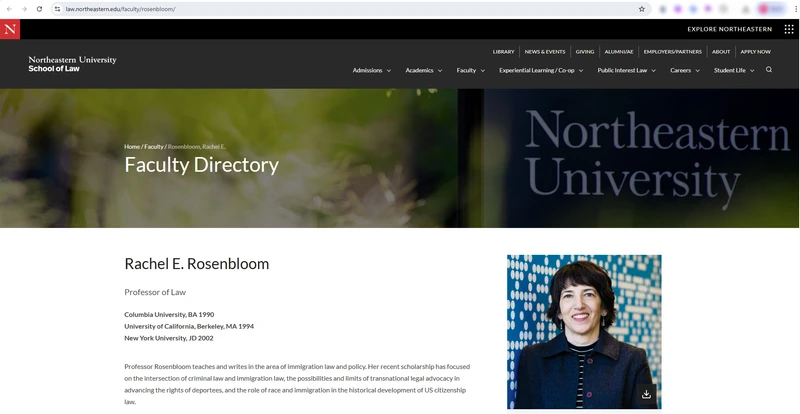The image size is (800, 414).
Task: Click New York University, JD 2002 line
Action: point(169,338)
